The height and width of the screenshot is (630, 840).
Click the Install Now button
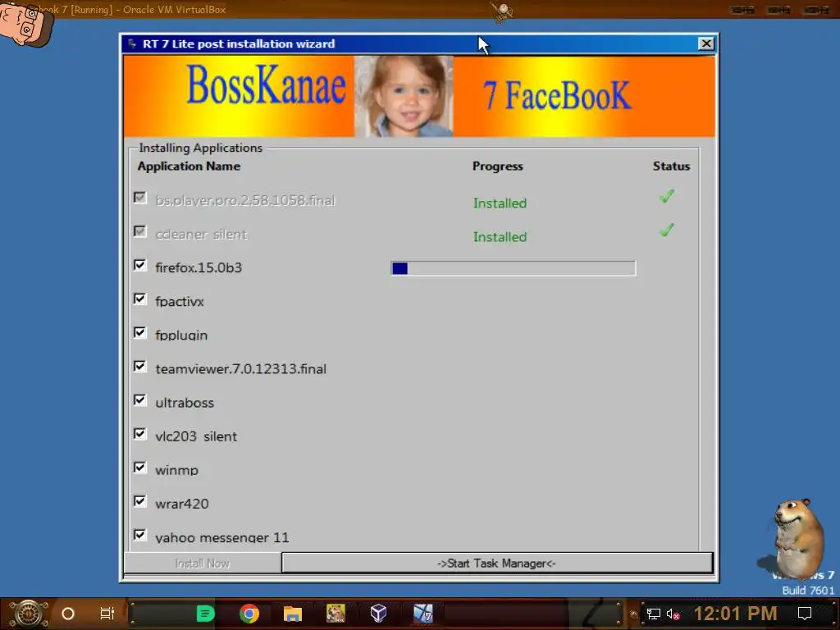pyautogui.click(x=203, y=563)
